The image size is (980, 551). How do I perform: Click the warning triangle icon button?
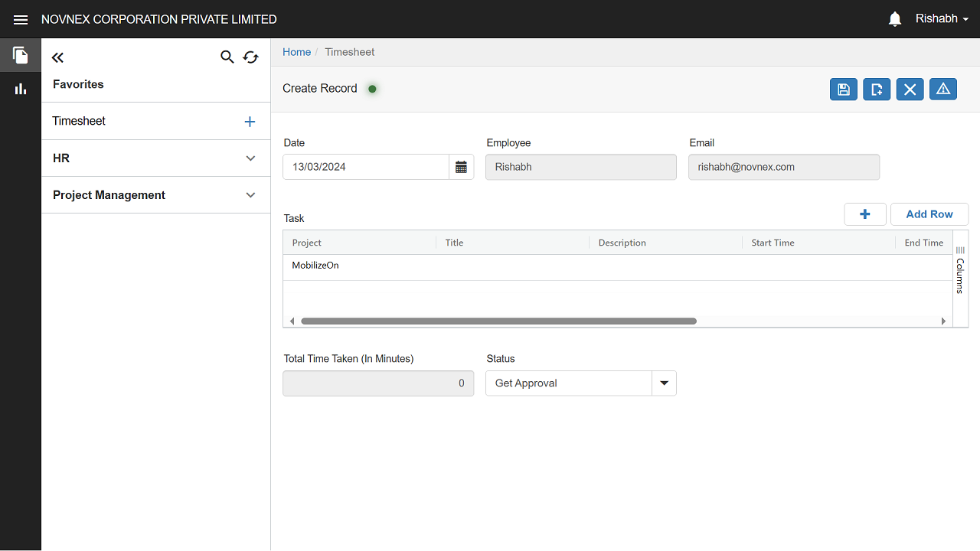pos(943,90)
